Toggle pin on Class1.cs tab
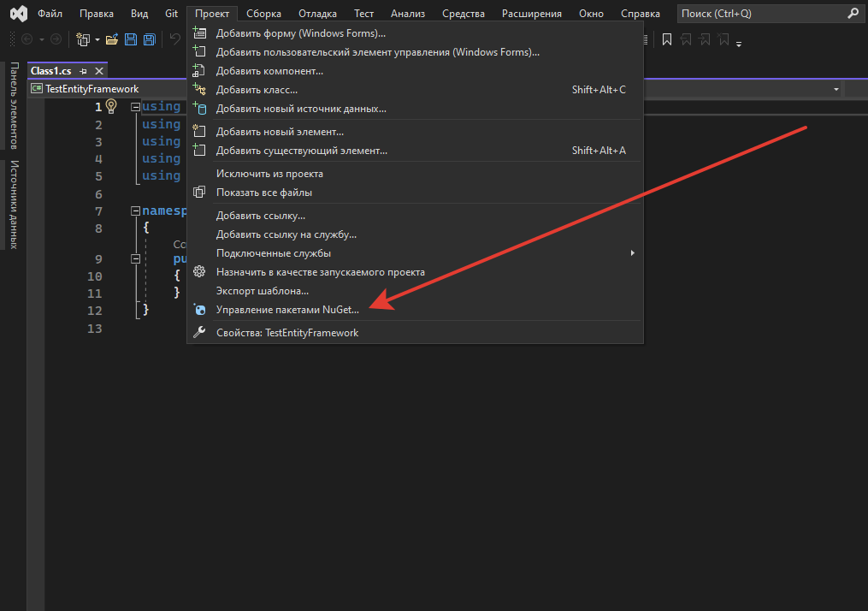Viewport: 868px width, 611px height. click(x=84, y=71)
